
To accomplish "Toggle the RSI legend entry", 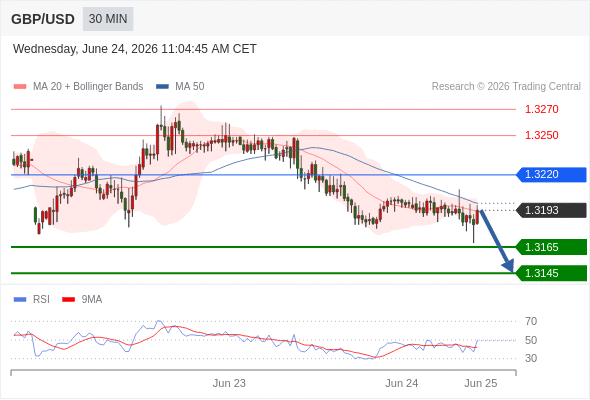I will click(32, 300).
